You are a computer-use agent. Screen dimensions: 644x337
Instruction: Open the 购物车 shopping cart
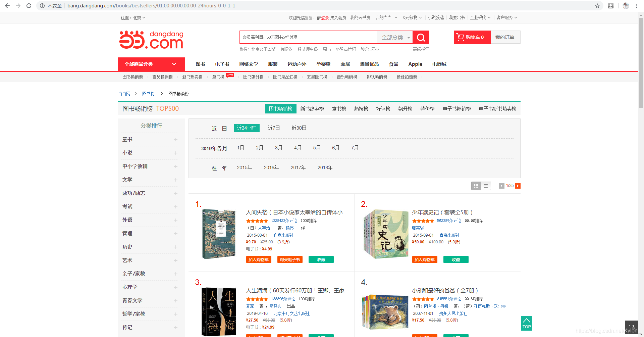point(472,37)
